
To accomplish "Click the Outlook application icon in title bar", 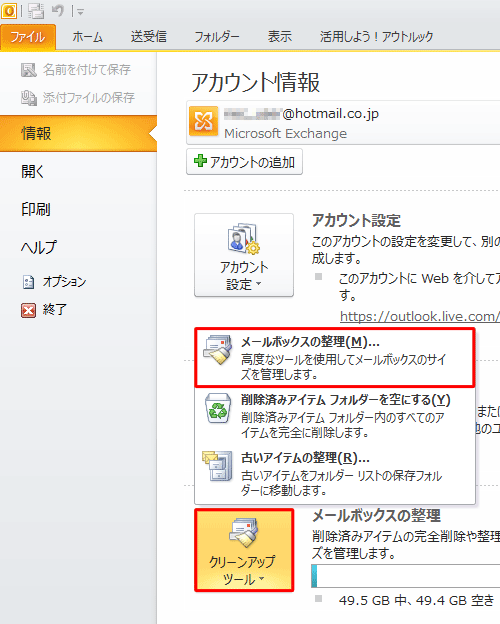I will (x=9, y=11).
